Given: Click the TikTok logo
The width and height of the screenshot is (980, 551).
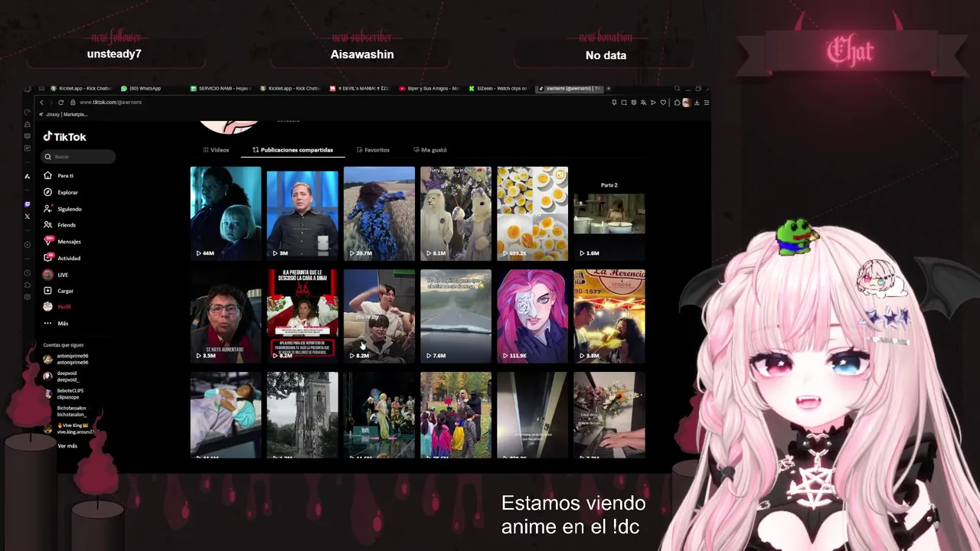Looking at the screenshot, I should pyautogui.click(x=64, y=136).
